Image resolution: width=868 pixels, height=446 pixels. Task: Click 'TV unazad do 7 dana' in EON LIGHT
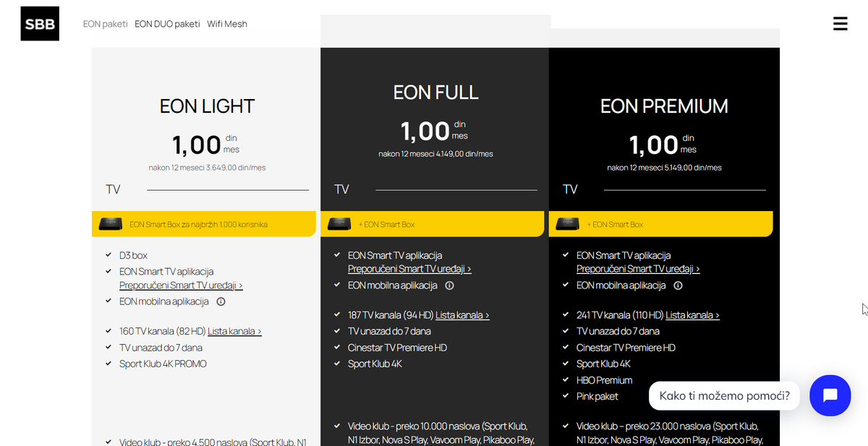(x=161, y=348)
